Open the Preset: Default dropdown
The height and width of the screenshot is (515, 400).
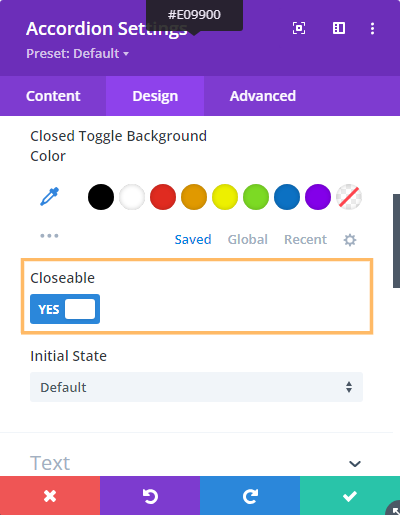[x=77, y=53]
